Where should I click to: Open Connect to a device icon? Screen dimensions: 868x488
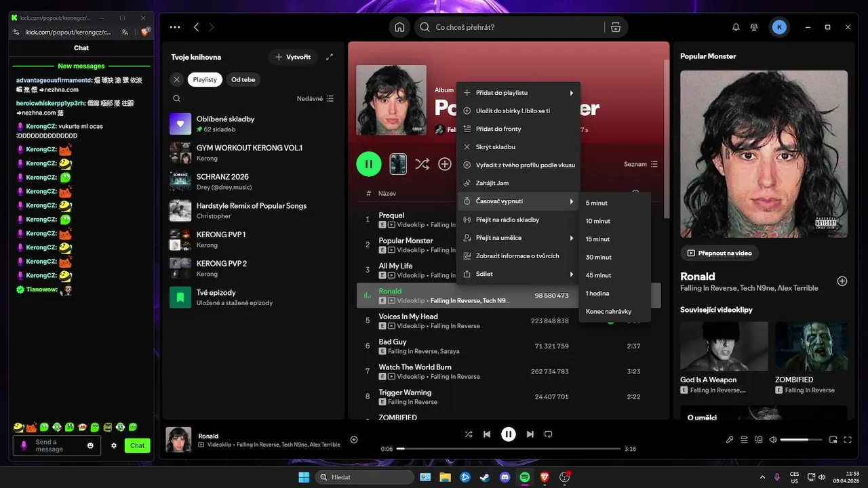(x=759, y=440)
